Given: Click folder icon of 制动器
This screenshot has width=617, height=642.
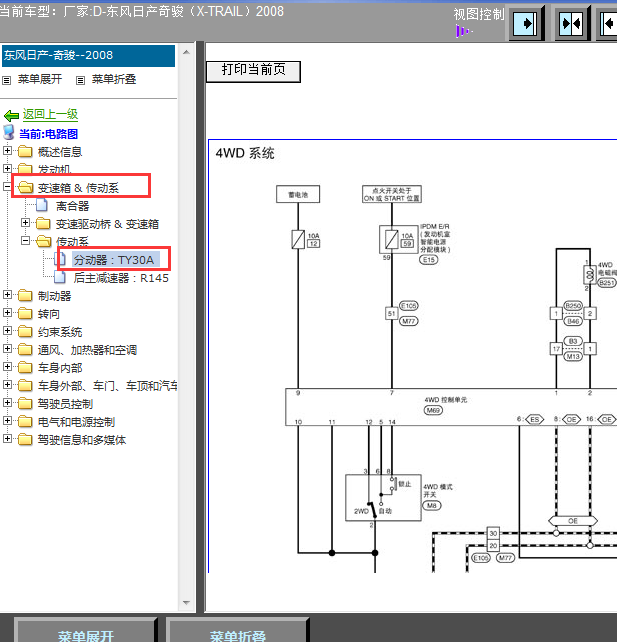Looking at the screenshot, I should (25, 296).
